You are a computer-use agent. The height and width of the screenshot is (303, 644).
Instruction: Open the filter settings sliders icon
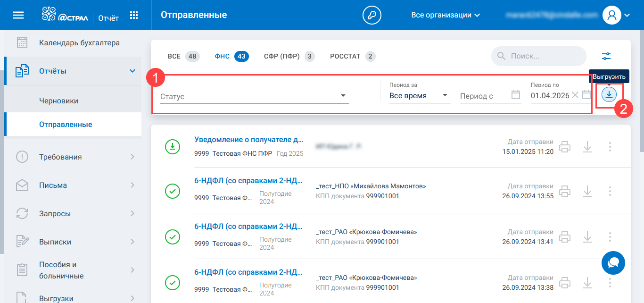click(606, 56)
